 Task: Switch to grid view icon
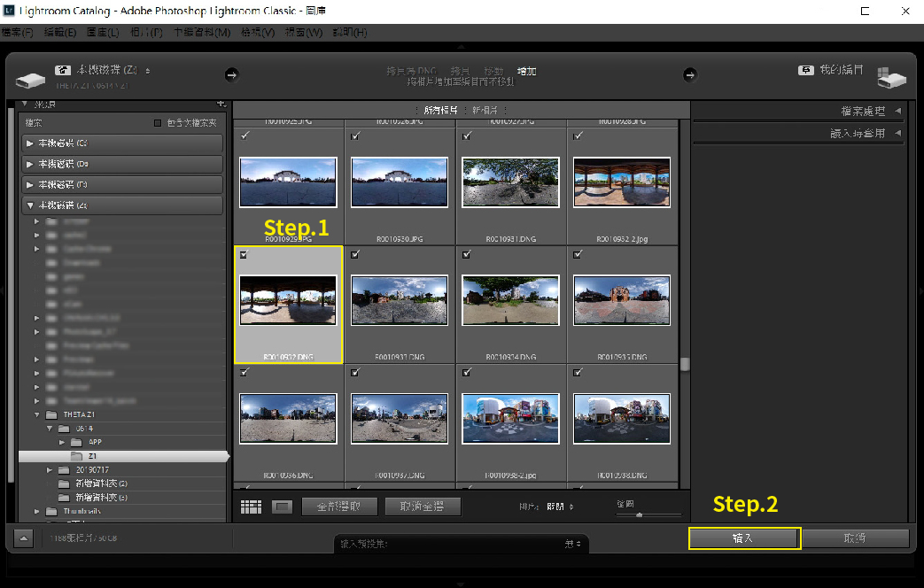[252, 507]
